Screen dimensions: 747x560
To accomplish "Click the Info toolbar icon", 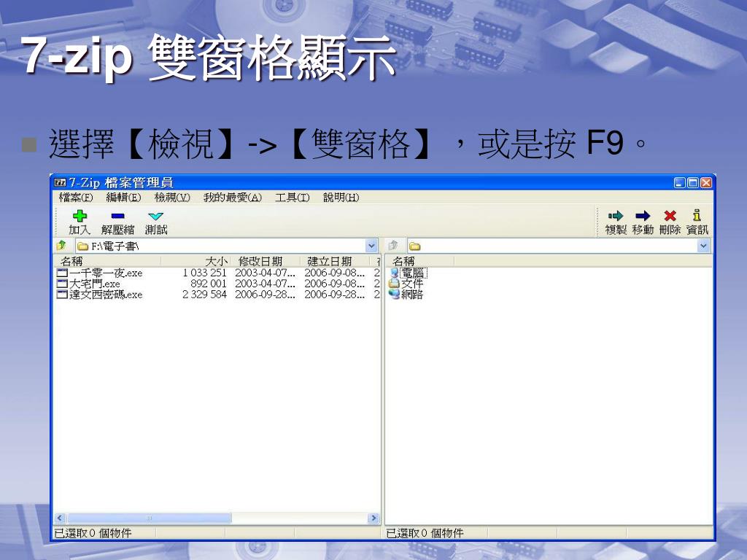I will (x=697, y=216).
